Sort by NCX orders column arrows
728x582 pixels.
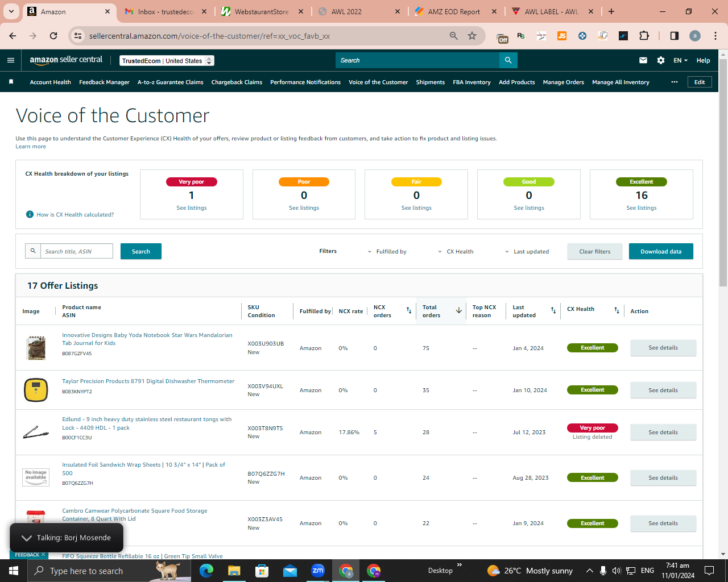coord(409,310)
